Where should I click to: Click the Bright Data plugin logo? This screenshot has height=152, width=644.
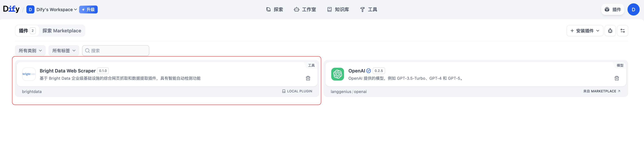click(x=29, y=74)
